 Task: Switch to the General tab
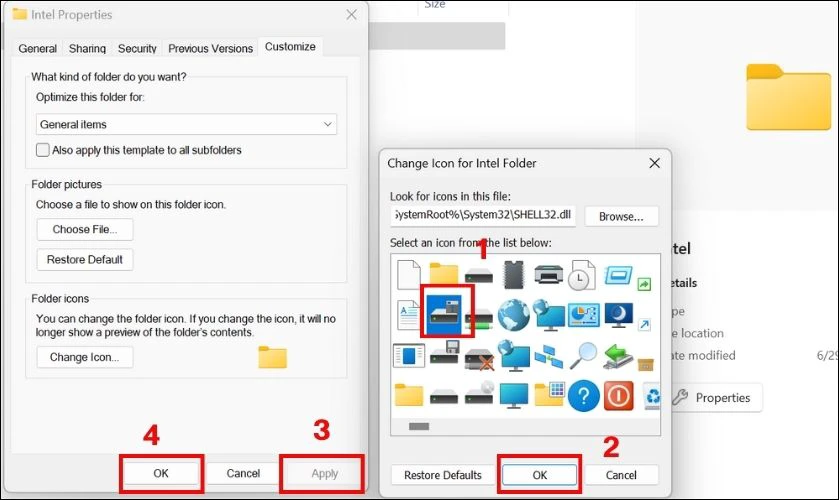click(38, 48)
